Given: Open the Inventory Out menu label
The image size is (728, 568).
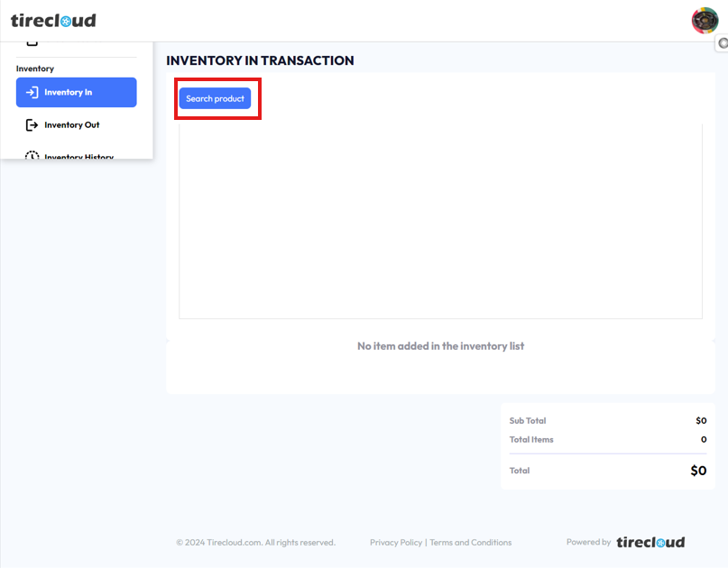Looking at the screenshot, I should (x=72, y=124).
